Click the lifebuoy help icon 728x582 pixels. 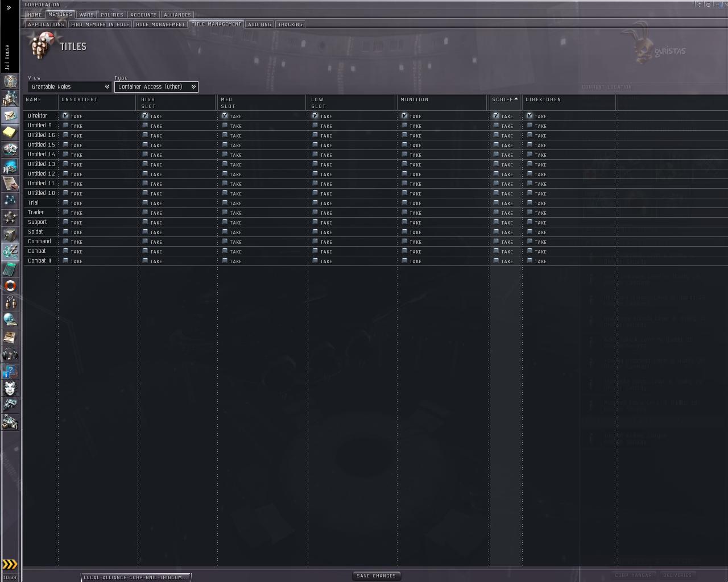(10, 286)
